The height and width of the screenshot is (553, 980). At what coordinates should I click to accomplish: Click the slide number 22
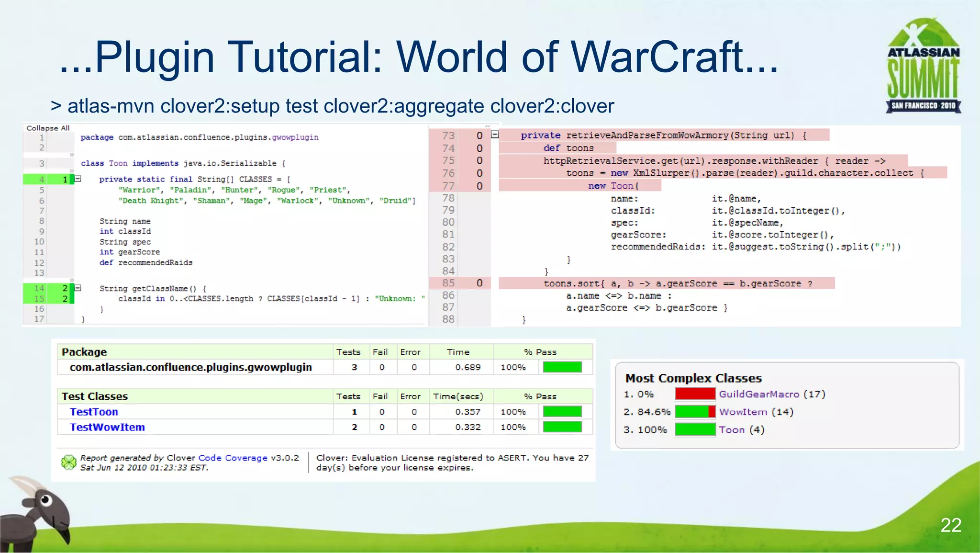coord(950,525)
